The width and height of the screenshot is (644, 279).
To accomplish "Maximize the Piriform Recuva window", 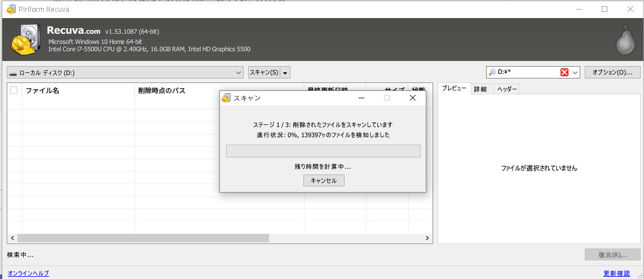I will pos(605,9).
